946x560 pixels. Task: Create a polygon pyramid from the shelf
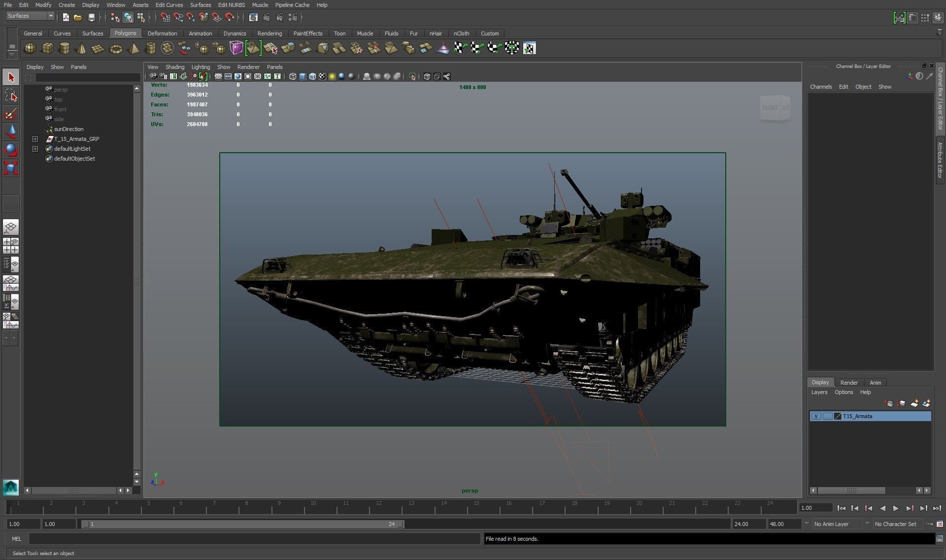point(134,48)
